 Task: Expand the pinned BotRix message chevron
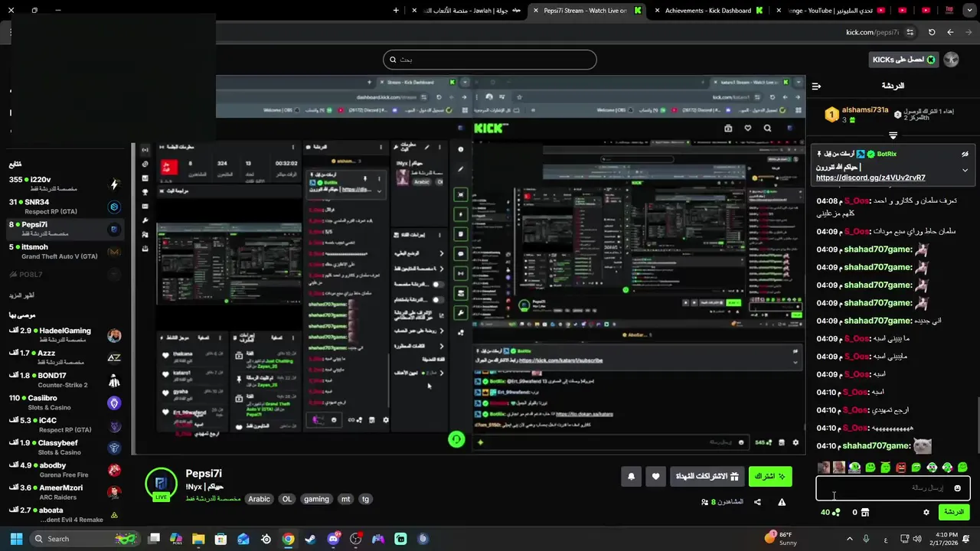tap(965, 170)
